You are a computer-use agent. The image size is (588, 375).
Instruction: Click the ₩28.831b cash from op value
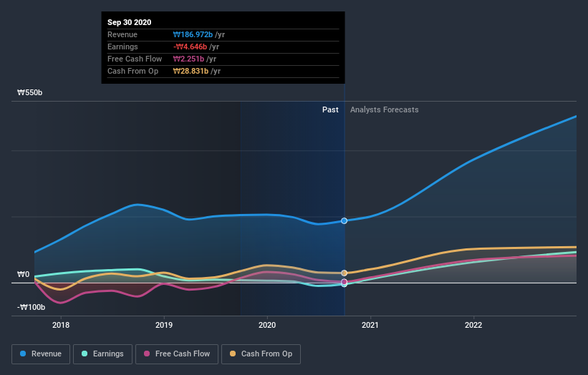coord(191,71)
